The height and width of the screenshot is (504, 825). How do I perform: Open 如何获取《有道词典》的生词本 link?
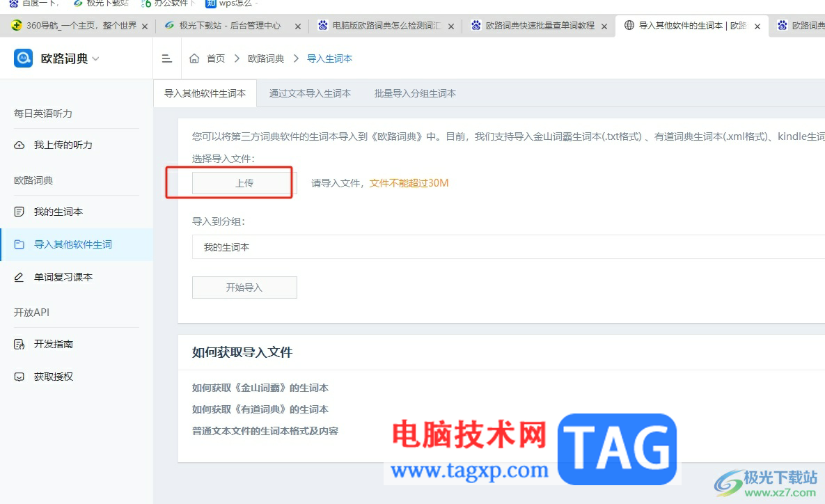[260, 409]
